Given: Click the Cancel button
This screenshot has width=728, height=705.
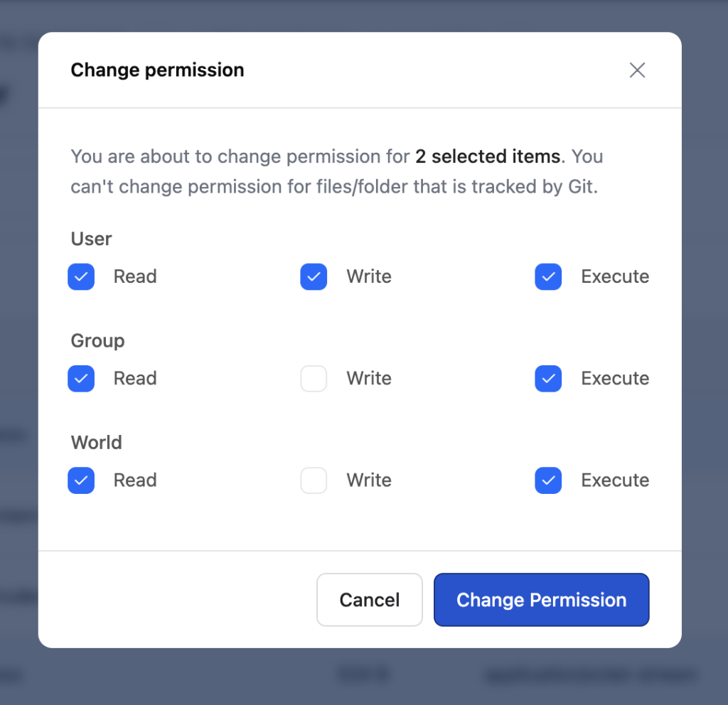Looking at the screenshot, I should 370,600.
